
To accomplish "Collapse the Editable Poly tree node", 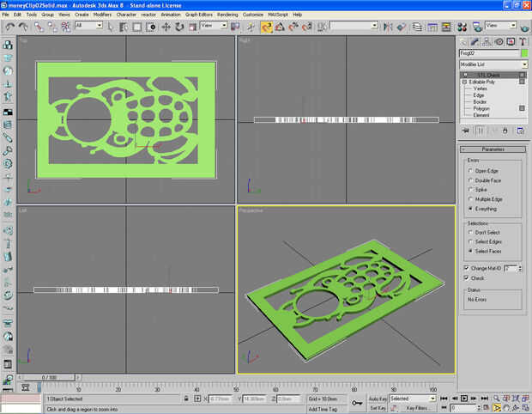I will [464, 82].
